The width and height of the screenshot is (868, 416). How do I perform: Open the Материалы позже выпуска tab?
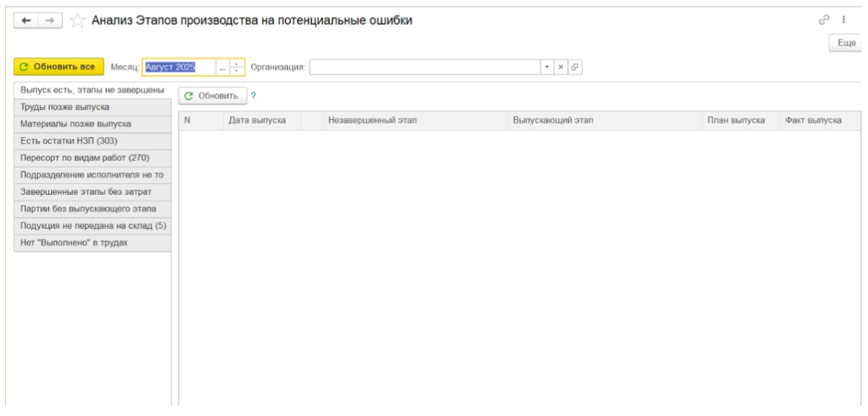[93, 123]
